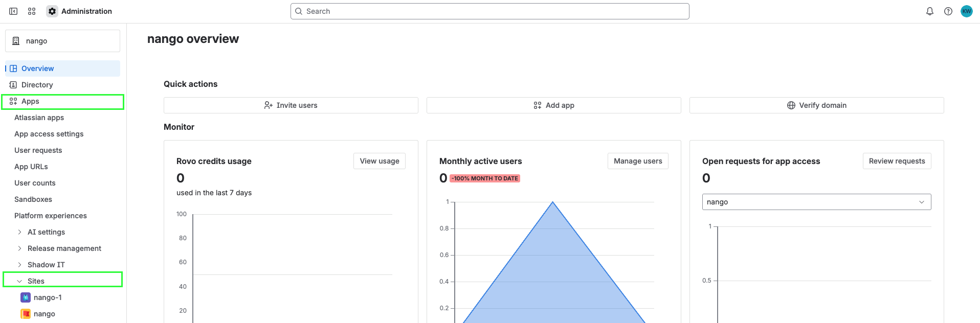Viewport: 980px width, 323px height.
Task: Click the Verify domain globe icon
Action: [791, 105]
